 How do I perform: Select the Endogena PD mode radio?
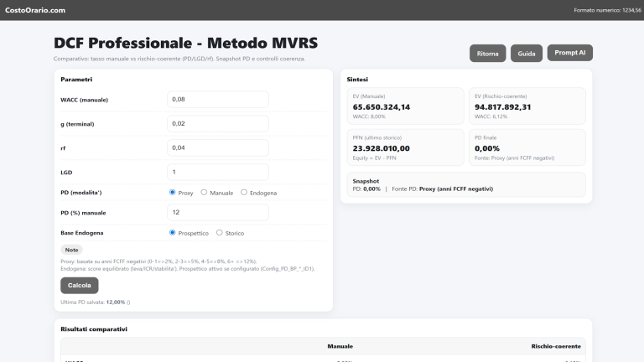(x=244, y=193)
